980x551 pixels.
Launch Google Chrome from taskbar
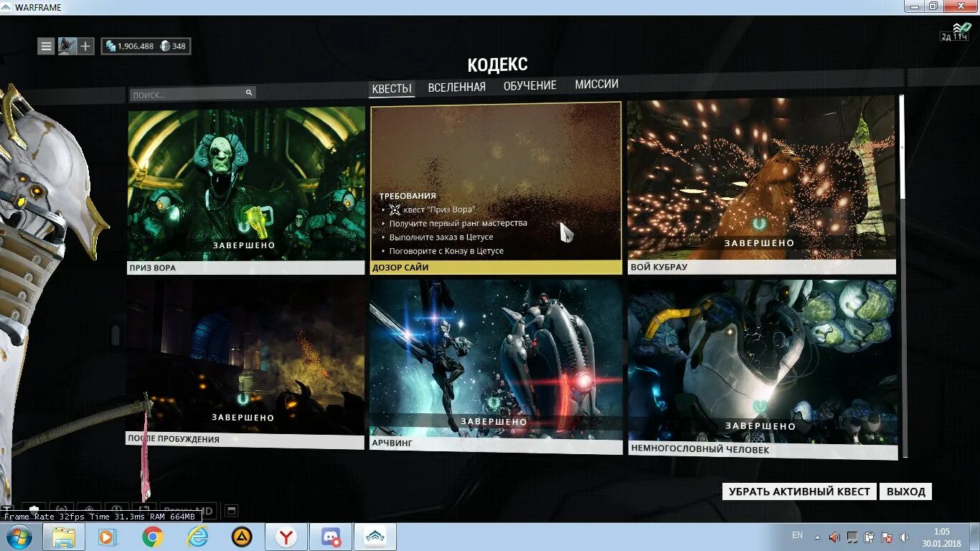pos(152,537)
